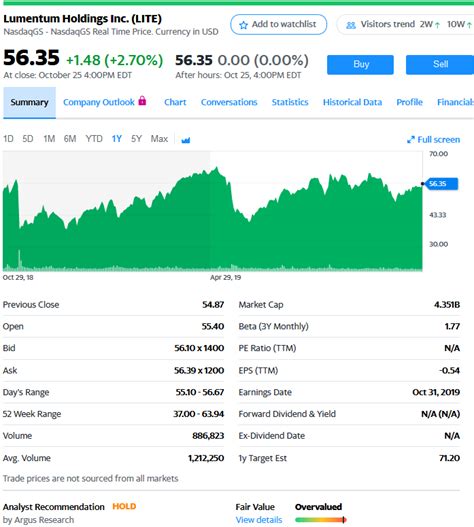Open Fair Value View details link
The height and width of the screenshot is (527, 474).
(x=259, y=520)
